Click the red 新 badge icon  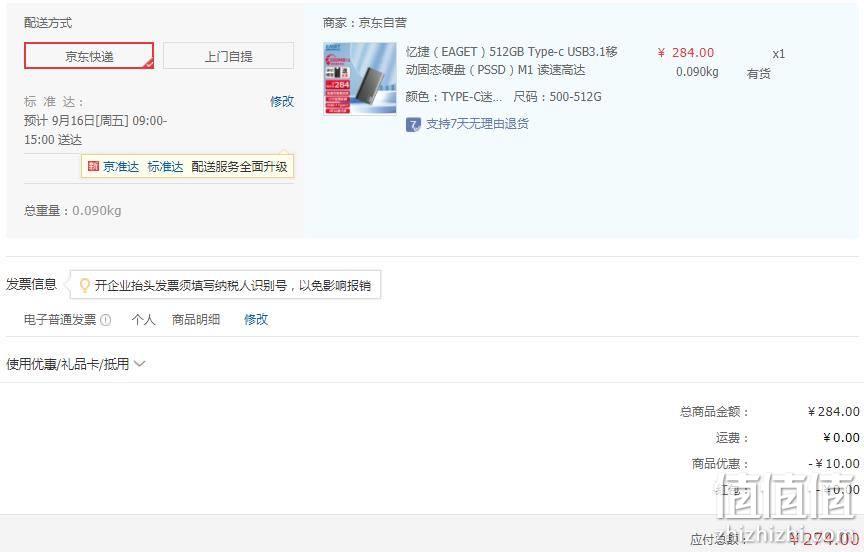(93, 166)
